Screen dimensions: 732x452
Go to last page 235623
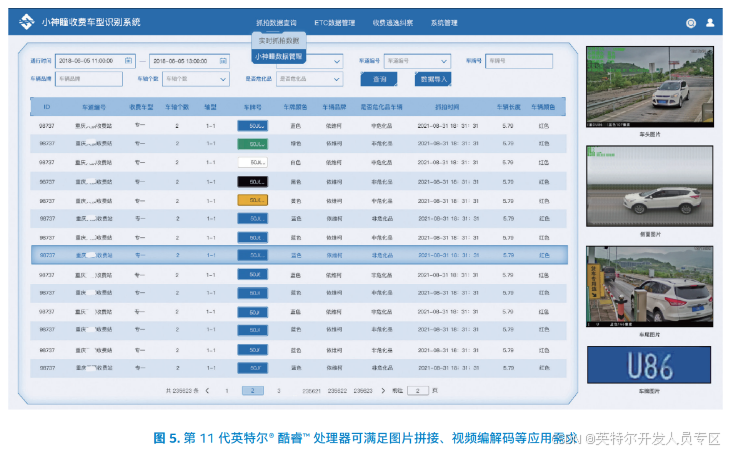363,391
